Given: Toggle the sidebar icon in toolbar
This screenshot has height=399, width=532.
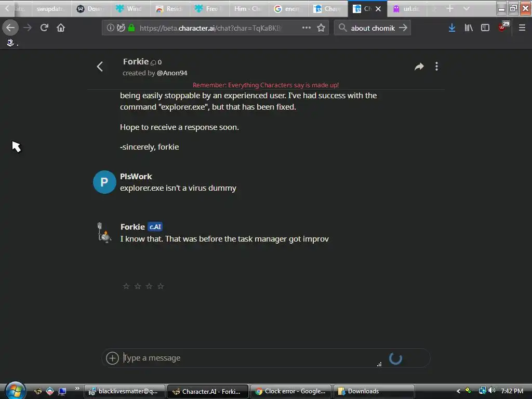Looking at the screenshot, I should [485, 28].
